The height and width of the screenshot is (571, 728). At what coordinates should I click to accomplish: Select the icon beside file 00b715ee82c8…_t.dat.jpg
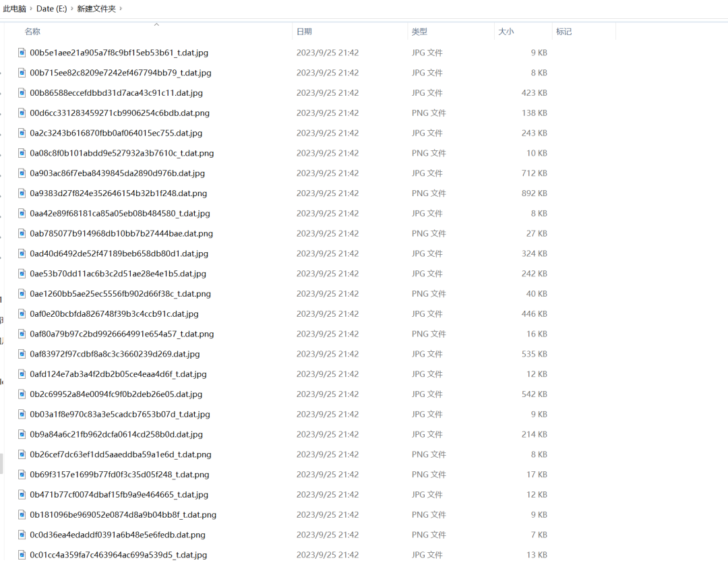(22, 72)
